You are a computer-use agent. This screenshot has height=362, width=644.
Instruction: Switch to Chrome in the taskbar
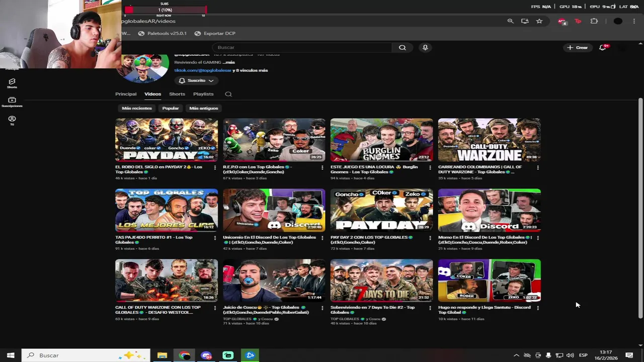(185, 355)
